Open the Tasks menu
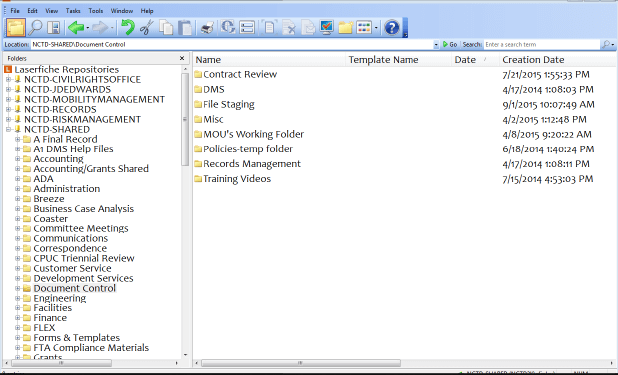The width and height of the screenshot is (618, 375). (73, 11)
